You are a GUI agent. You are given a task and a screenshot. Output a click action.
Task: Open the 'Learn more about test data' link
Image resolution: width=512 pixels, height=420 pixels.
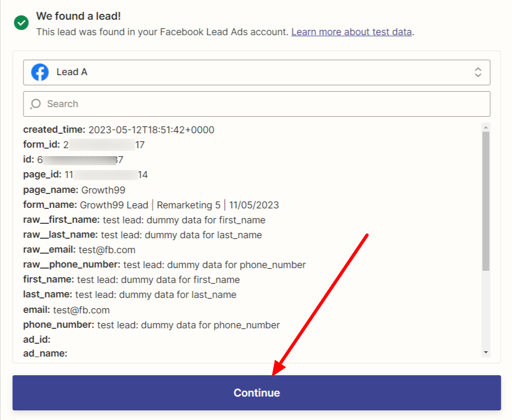point(351,32)
